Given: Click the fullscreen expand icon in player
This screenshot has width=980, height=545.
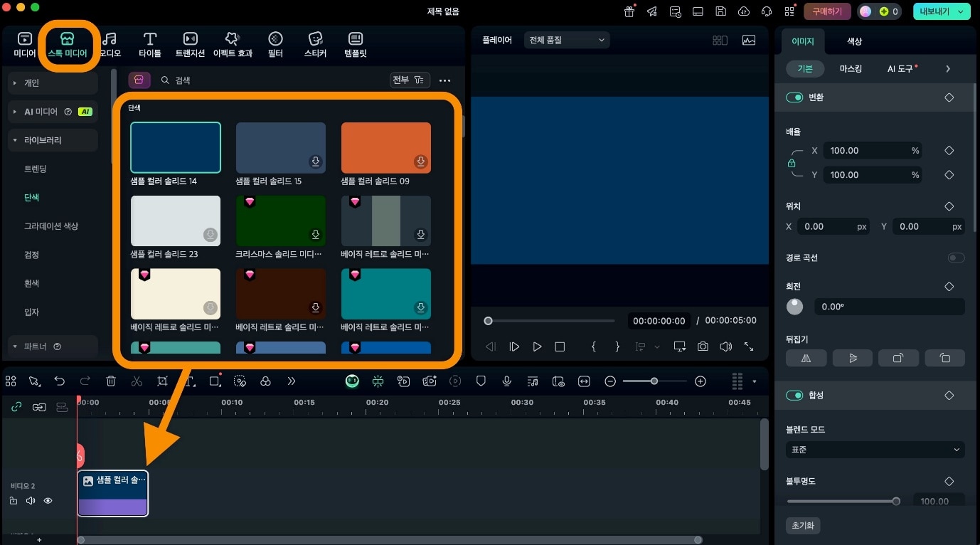Looking at the screenshot, I should pyautogui.click(x=749, y=346).
